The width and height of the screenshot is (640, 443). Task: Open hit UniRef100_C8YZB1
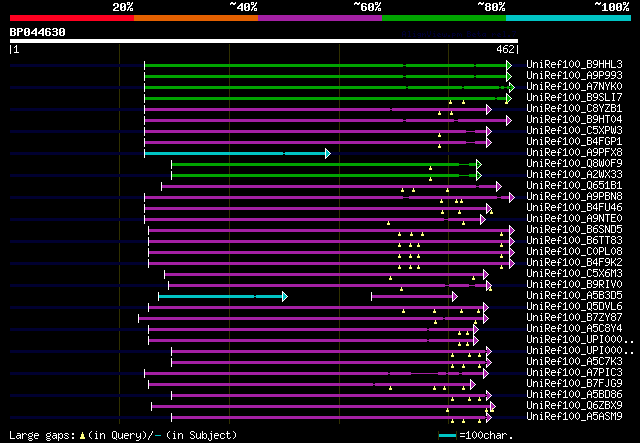point(574,109)
